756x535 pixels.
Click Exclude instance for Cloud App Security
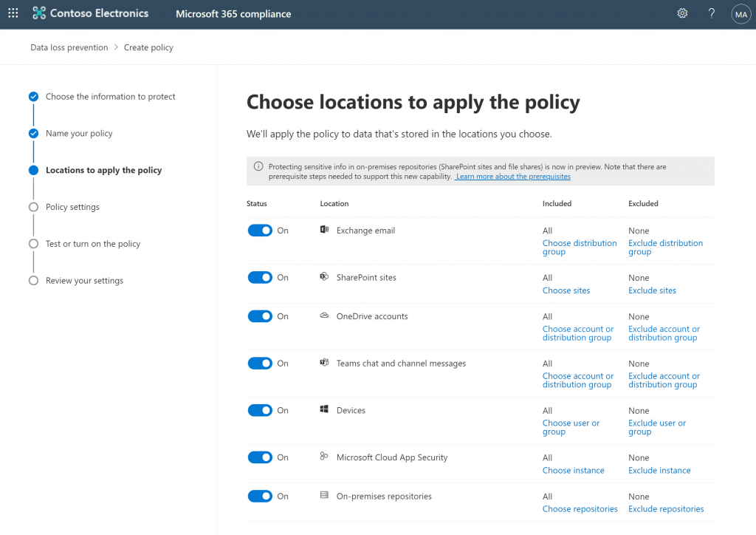(x=659, y=471)
